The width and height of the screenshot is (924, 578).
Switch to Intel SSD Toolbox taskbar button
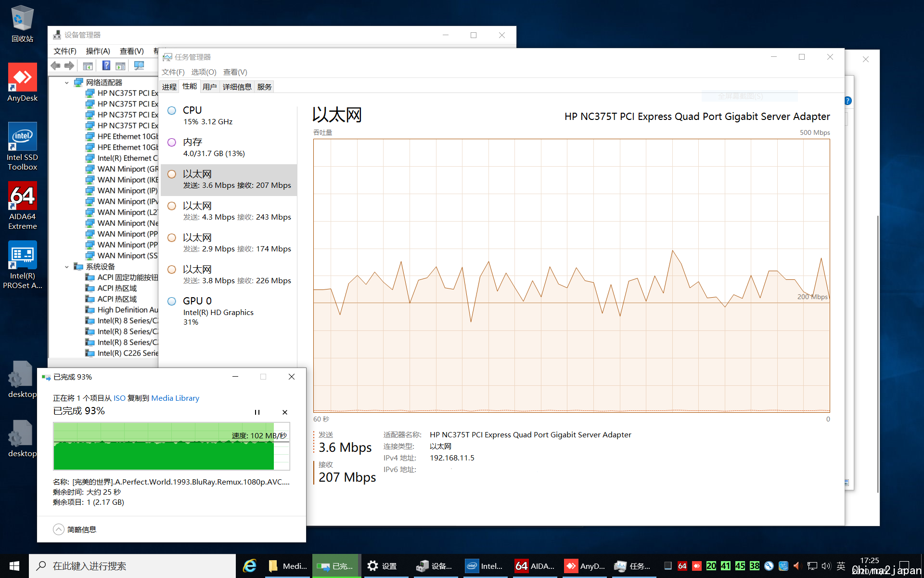484,566
